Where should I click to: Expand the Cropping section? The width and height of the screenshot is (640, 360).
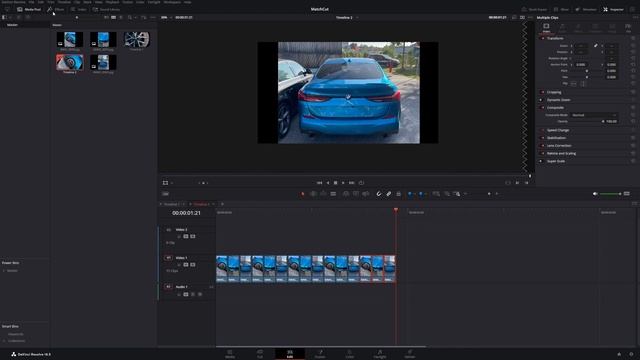click(x=554, y=92)
